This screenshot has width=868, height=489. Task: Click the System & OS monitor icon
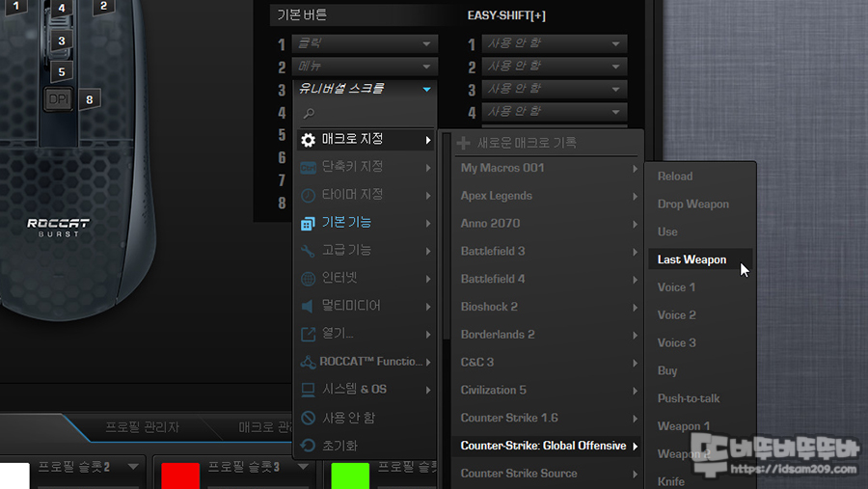(x=308, y=390)
